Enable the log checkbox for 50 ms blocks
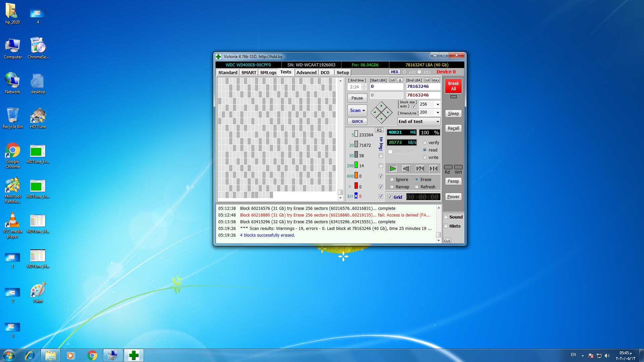Viewport: 644px width, 362px height. click(x=381, y=156)
